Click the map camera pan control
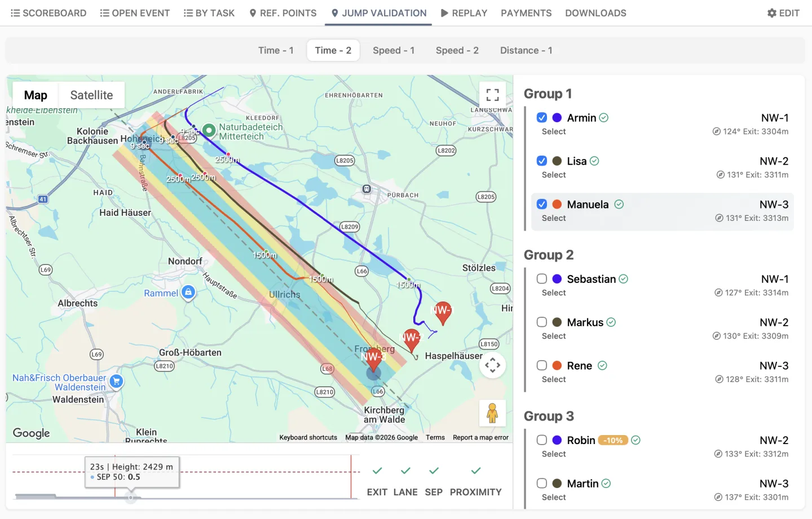 [492, 365]
